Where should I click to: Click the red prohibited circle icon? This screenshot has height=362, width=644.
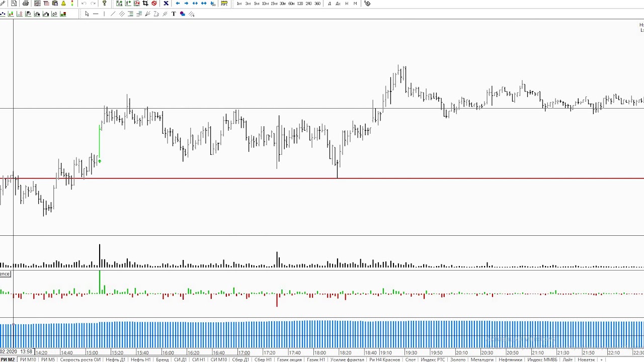tap(154, 4)
